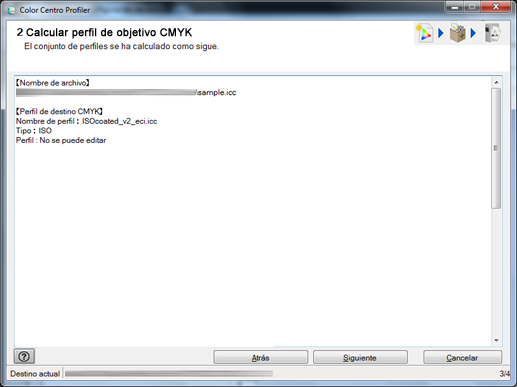Screen dimensions: 517x387
Task: Click the 'Tipo : ISO' line
Action: [34, 131]
